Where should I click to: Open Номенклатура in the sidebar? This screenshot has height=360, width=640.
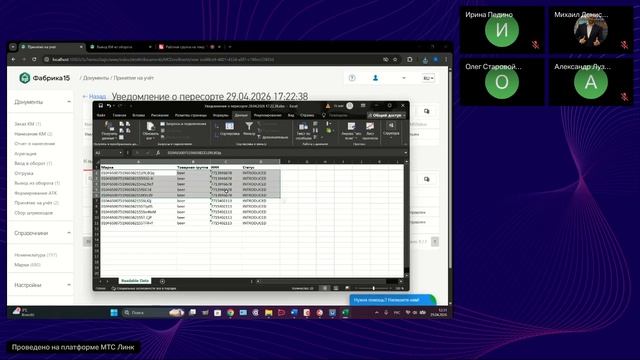tap(36, 255)
